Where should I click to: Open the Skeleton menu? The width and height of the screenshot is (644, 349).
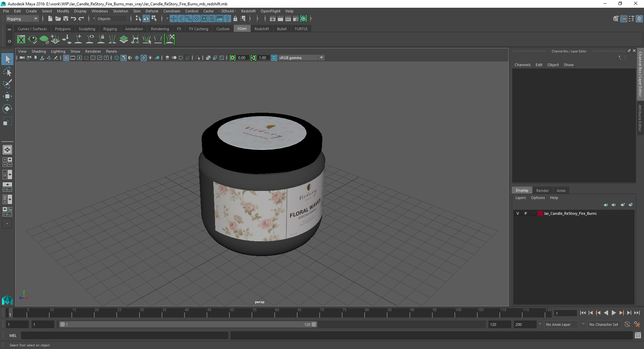(x=120, y=11)
